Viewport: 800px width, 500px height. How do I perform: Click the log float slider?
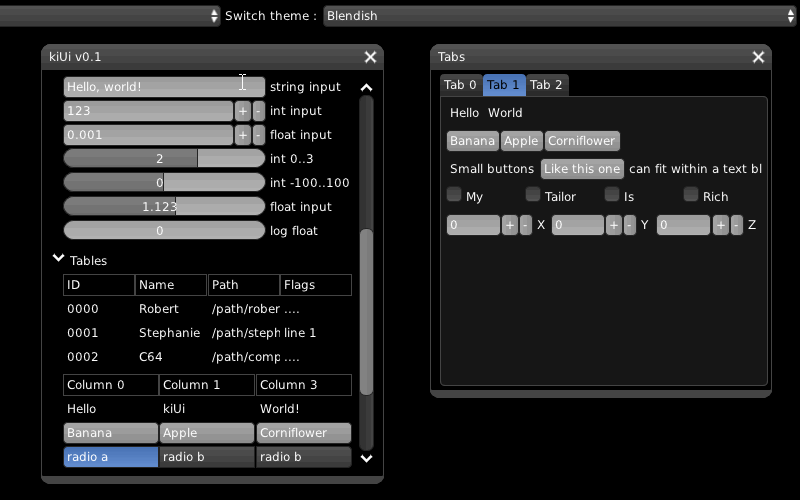tap(164, 231)
